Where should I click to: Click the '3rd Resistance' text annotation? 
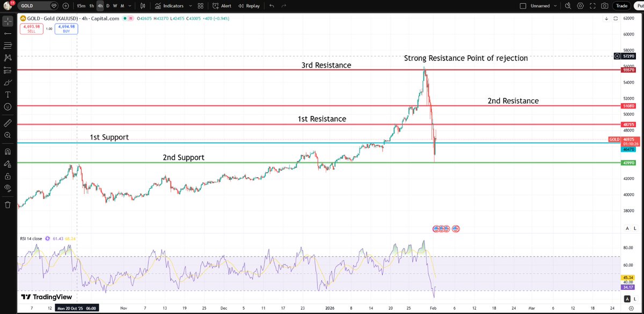[326, 65]
